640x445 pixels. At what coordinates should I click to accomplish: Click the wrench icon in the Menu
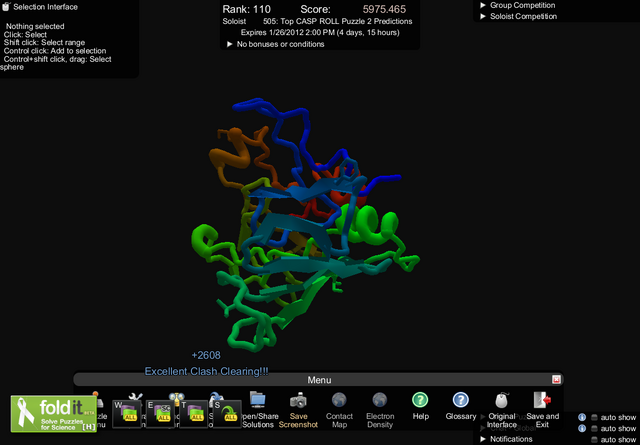(136, 396)
